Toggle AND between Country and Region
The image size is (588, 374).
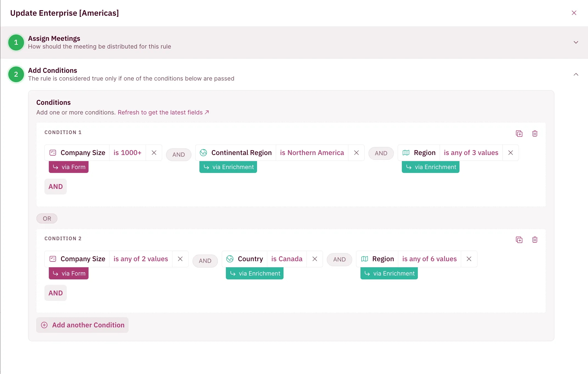(339, 259)
